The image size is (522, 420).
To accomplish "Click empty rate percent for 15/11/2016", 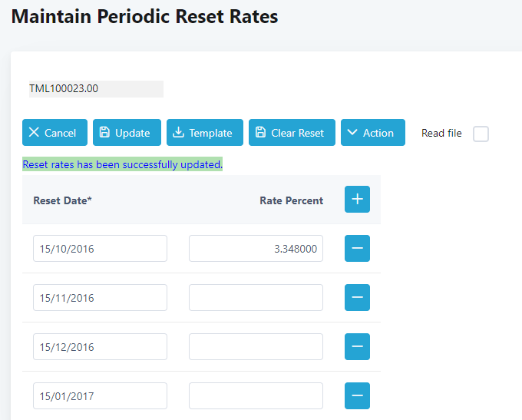I will (x=256, y=298).
